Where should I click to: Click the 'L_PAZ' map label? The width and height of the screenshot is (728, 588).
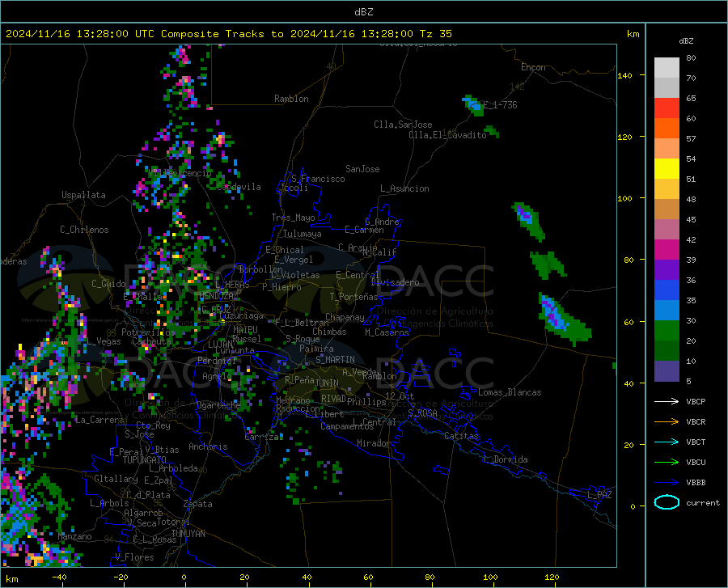599,495
